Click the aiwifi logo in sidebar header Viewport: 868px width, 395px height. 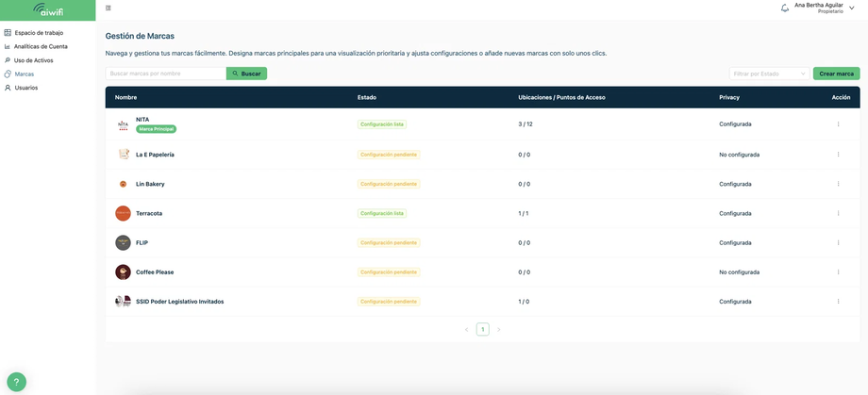click(x=47, y=9)
